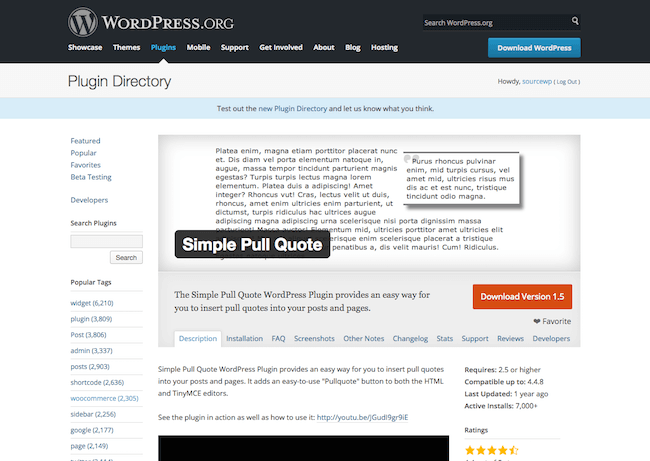Viewport: 650px width, 461px height.
Task: Switch to the plugin Developers tab
Action: pyautogui.click(x=551, y=338)
